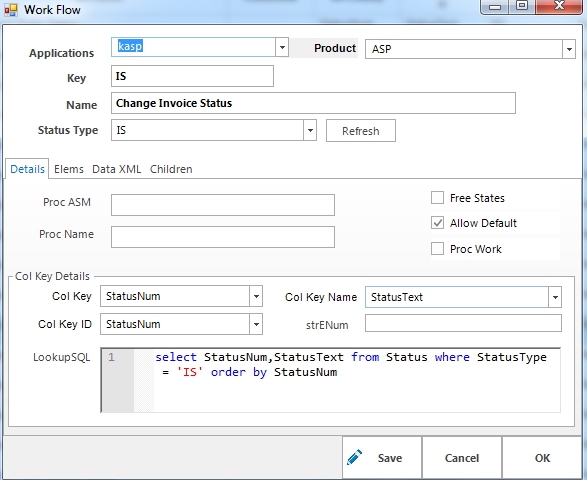Expand the Col Key Name dropdown
587x480 pixels.
555,297
